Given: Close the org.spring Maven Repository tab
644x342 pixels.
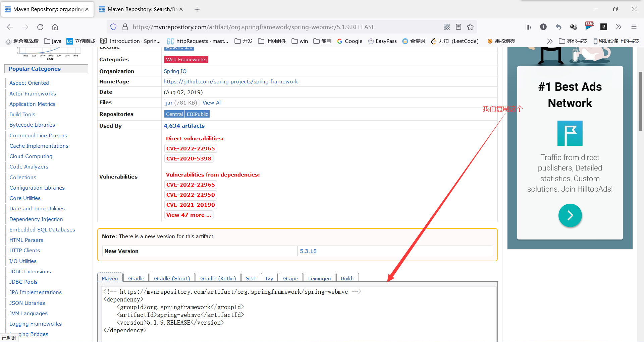Looking at the screenshot, I should (87, 9).
